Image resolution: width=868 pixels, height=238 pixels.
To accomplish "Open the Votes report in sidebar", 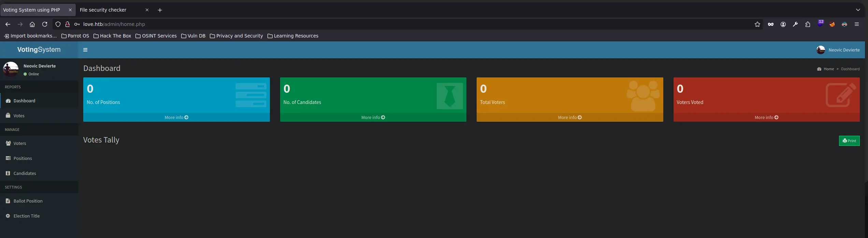I will tap(19, 116).
